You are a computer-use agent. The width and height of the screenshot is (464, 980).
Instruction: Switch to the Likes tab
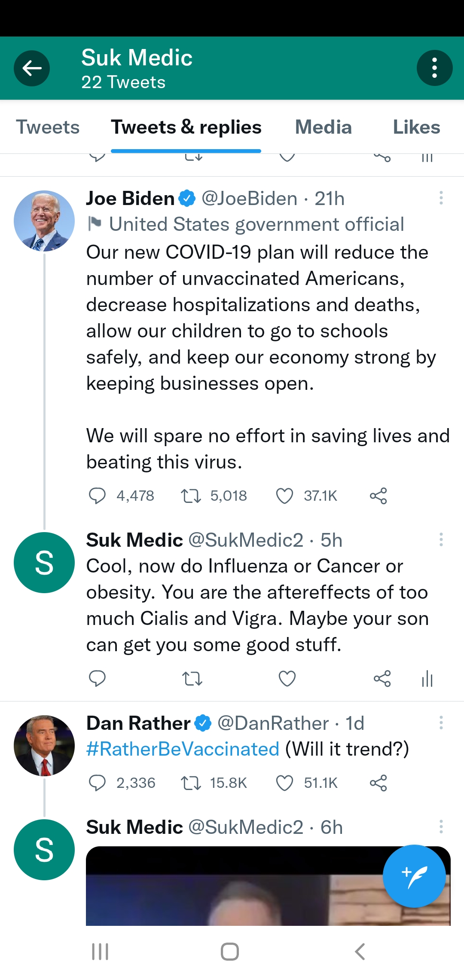click(416, 127)
